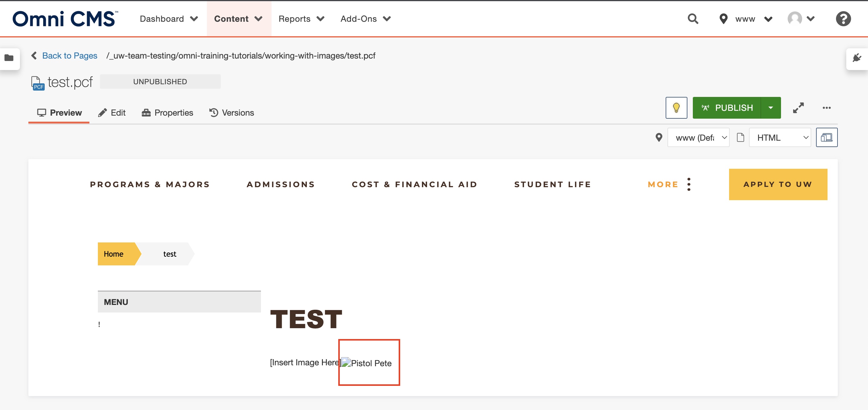Switch to the Versions tab

(231, 113)
